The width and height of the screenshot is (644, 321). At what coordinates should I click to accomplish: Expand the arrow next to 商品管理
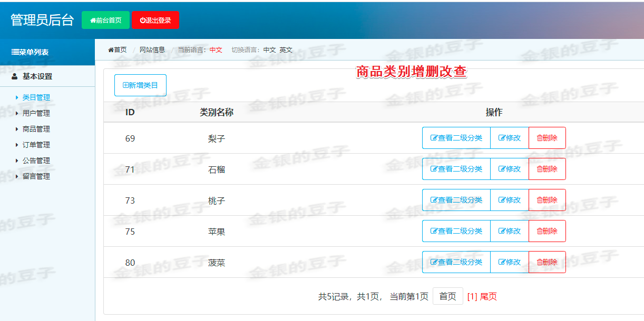pyautogui.click(x=17, y=129)
